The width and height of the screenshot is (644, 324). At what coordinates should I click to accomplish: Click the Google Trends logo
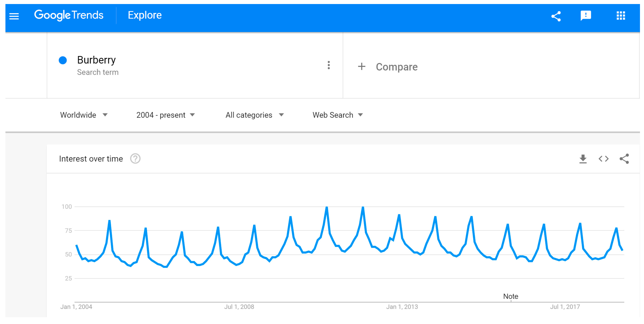[69, 15]
